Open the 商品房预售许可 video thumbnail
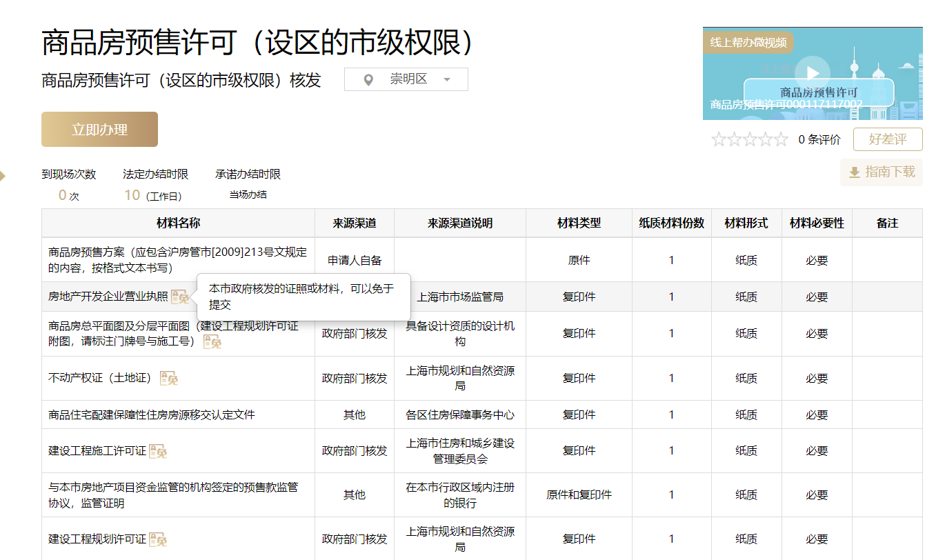Image resolution: width=945 pixels, height=560 pixels. [x=813, y=74]
